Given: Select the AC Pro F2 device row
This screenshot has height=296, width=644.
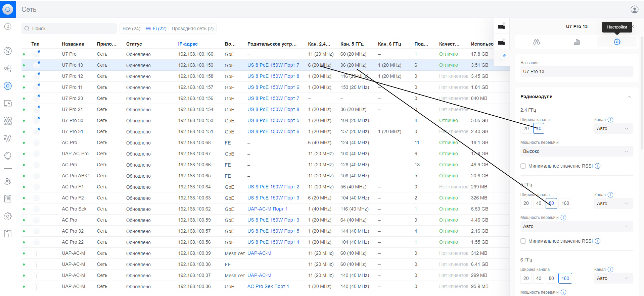Looking at the screenshot, I should coord(265,198).
